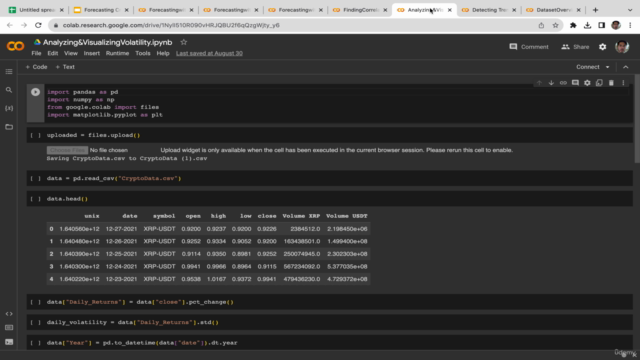Open a new browser tab
The image size is (640, 360).
pyautogui.click(x=595, y=10)
